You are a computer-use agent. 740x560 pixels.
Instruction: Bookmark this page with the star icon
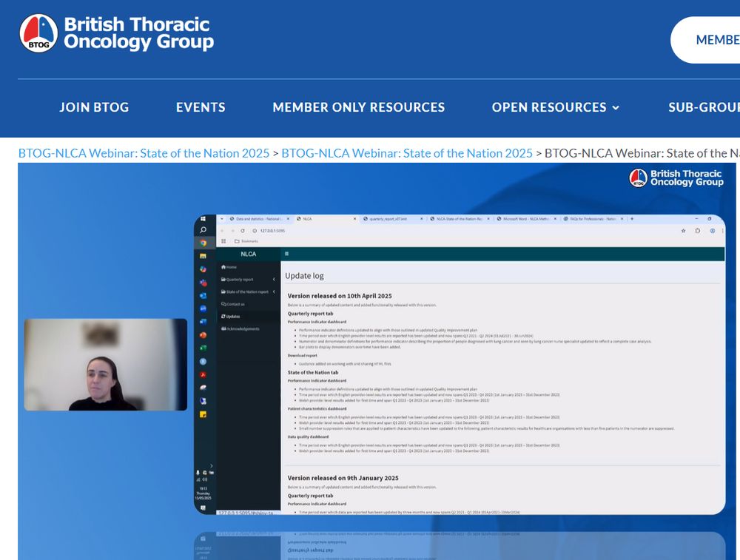(x=683, y=231)
